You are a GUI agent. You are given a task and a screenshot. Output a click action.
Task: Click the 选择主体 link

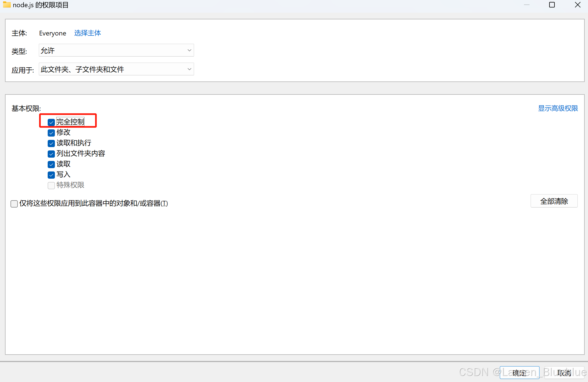[87, 33]
